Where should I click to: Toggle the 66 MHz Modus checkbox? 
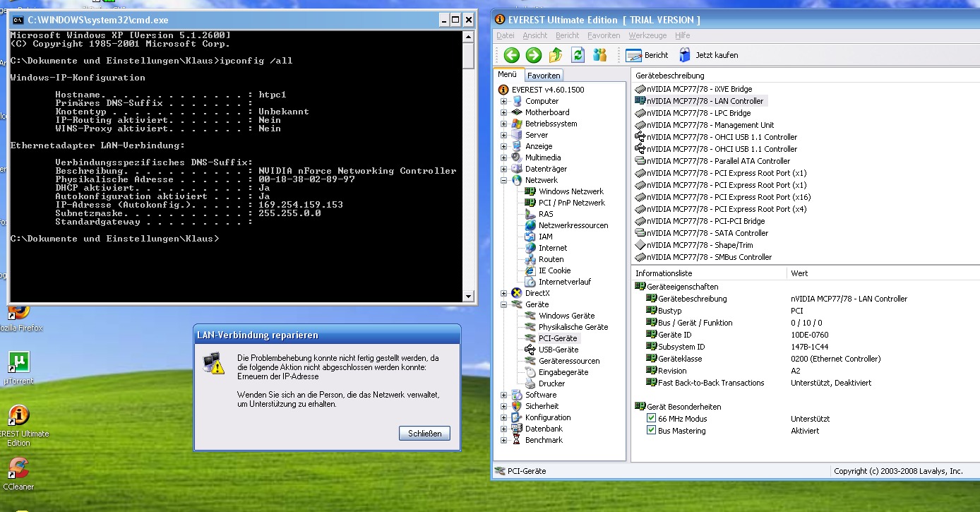pos(651,419)
